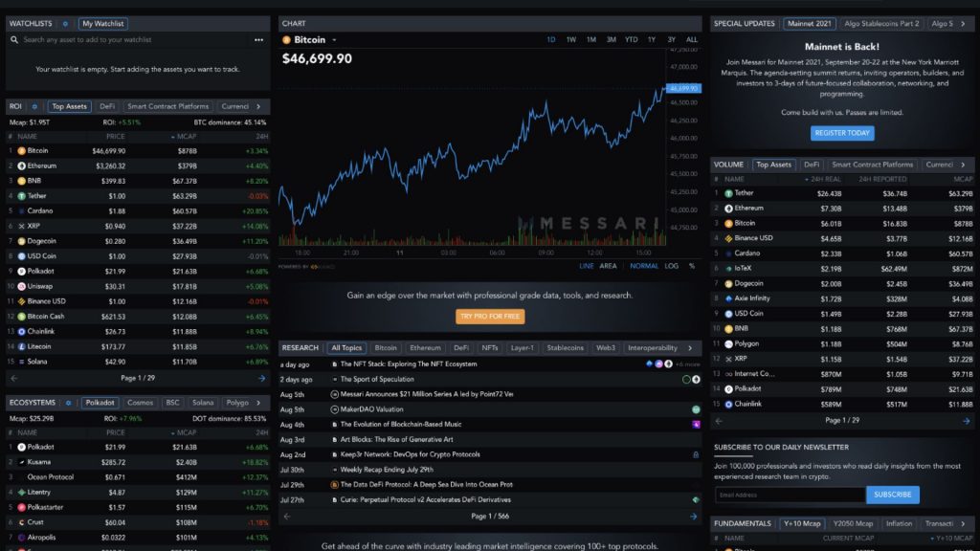Click Polygon icon in Volume table

coord(728,344)
